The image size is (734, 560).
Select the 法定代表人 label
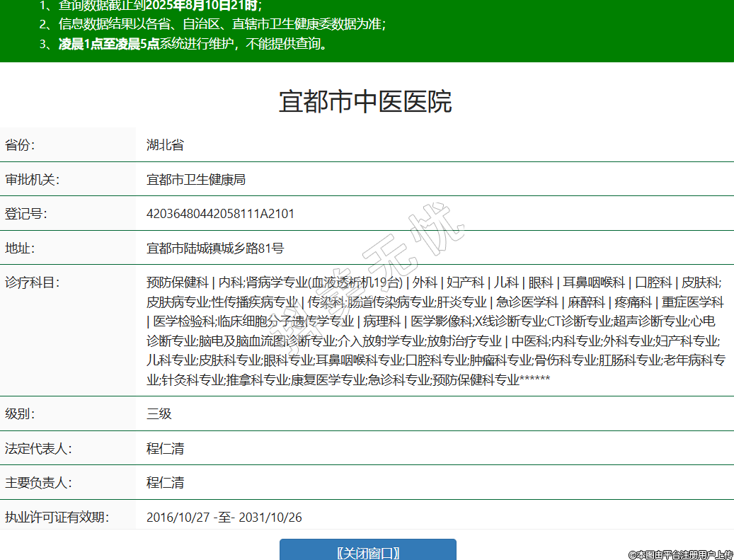click(x=38, y=449)
